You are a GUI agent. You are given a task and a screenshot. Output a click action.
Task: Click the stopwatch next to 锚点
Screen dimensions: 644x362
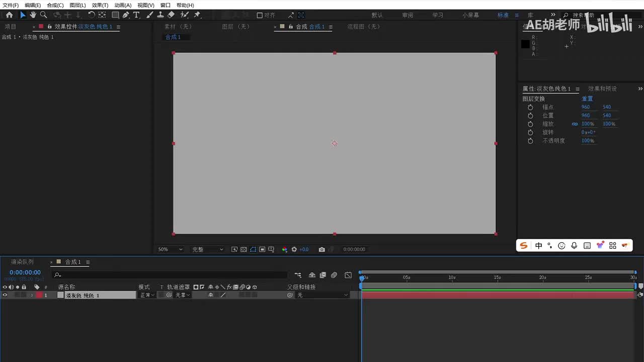pos(530,107)
